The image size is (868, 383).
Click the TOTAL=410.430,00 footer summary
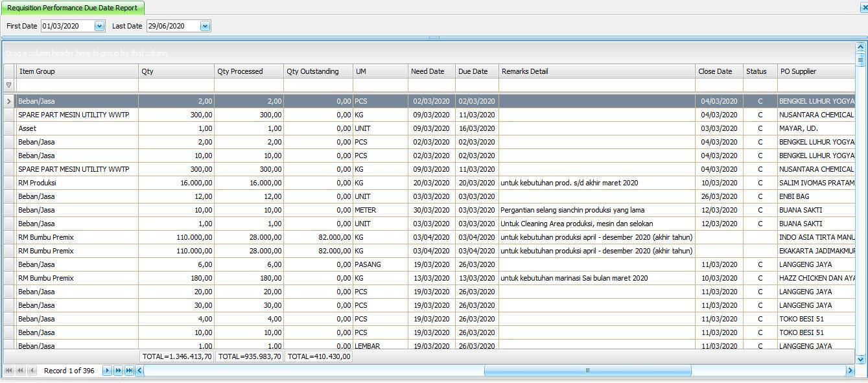pyautogui.click(x=319, y=356)
